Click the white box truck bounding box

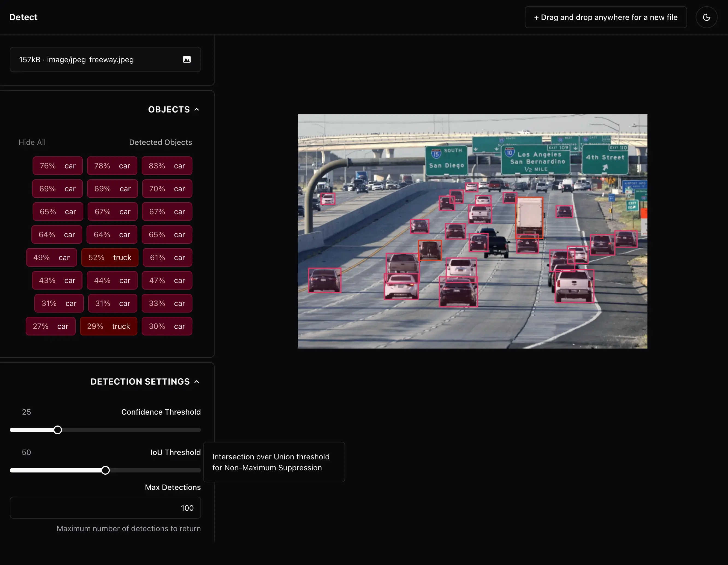click(x=529, y=216)
